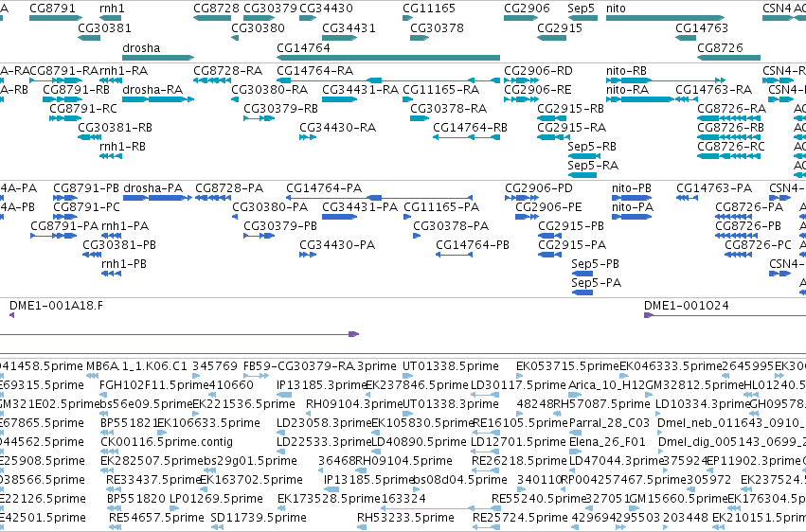Select the Sep5-RB transcript name
Image resolution: width=806 pixels, height=532 pixels.
592,147
